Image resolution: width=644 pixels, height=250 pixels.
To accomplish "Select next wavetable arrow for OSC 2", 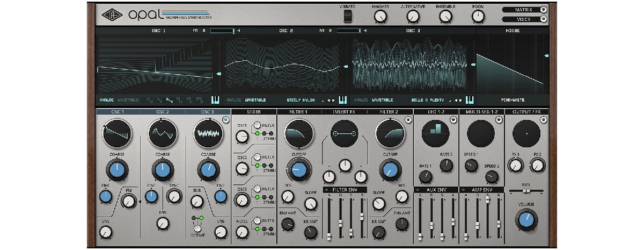I will click(333, 100).
